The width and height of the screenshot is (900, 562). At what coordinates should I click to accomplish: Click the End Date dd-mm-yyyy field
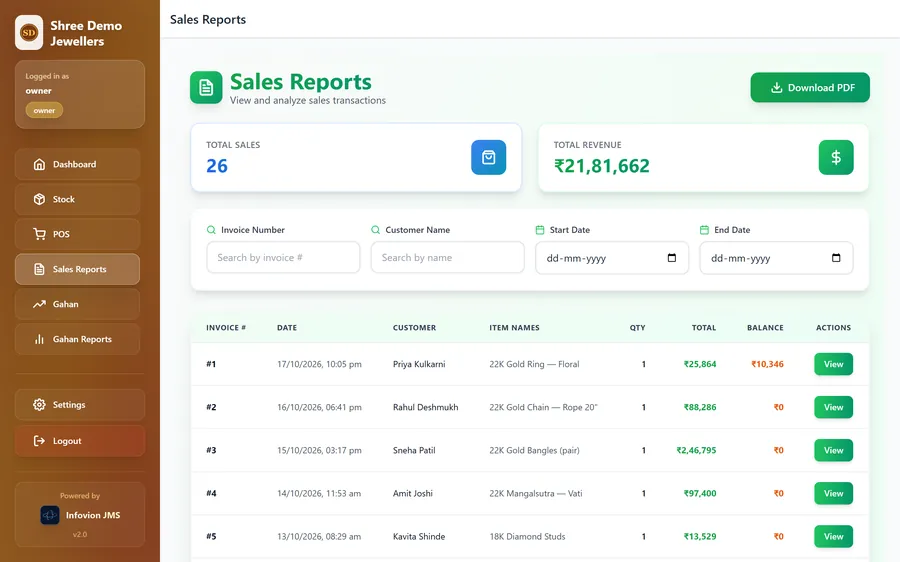click(776, 258)
